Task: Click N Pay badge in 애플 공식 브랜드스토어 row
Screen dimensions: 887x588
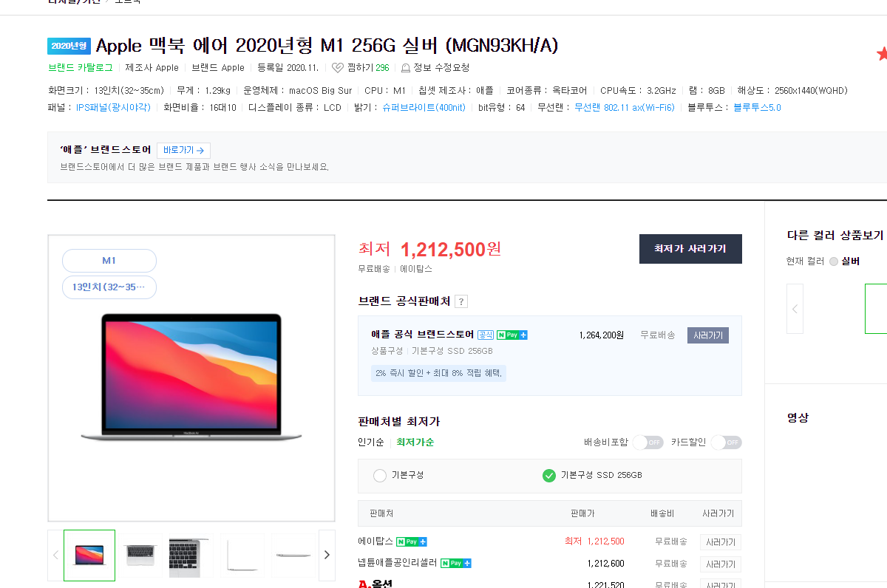Action: (x=512, y=335)
